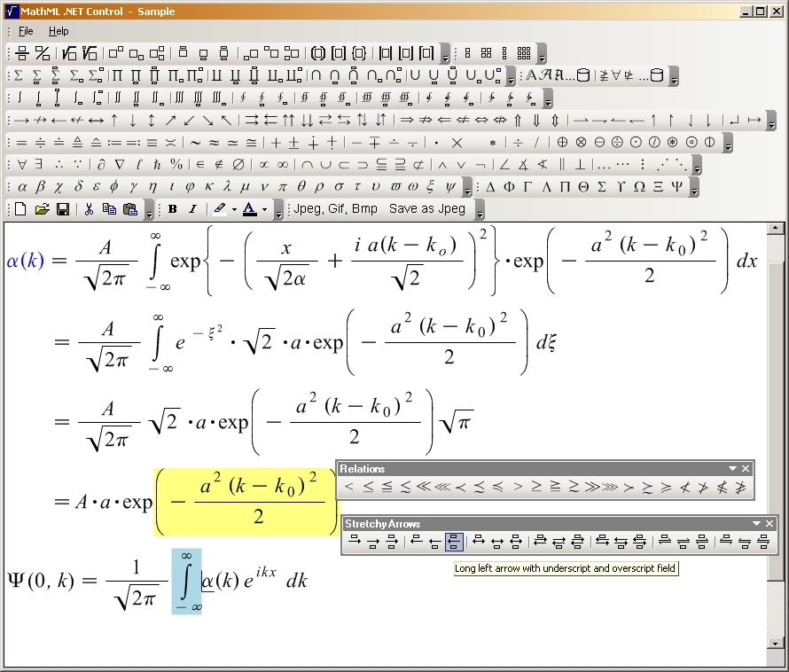Expand the Relations toolbar options arrow
The image size is (789, 672).
tap(732, 469)
